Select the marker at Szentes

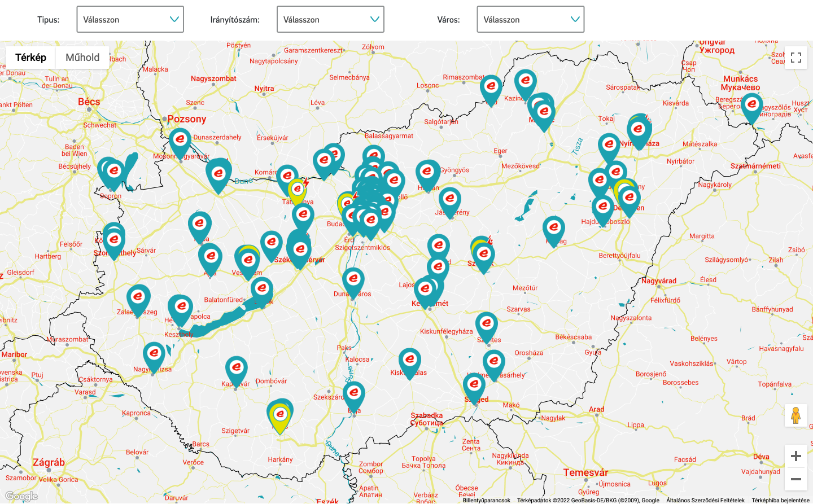coord(486,328)
